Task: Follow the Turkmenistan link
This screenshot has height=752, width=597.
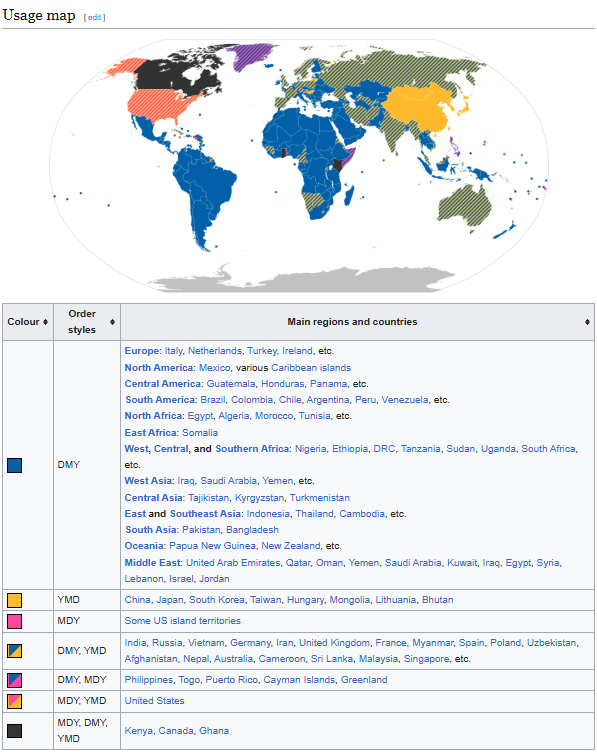Action: [x=319, y=498]
